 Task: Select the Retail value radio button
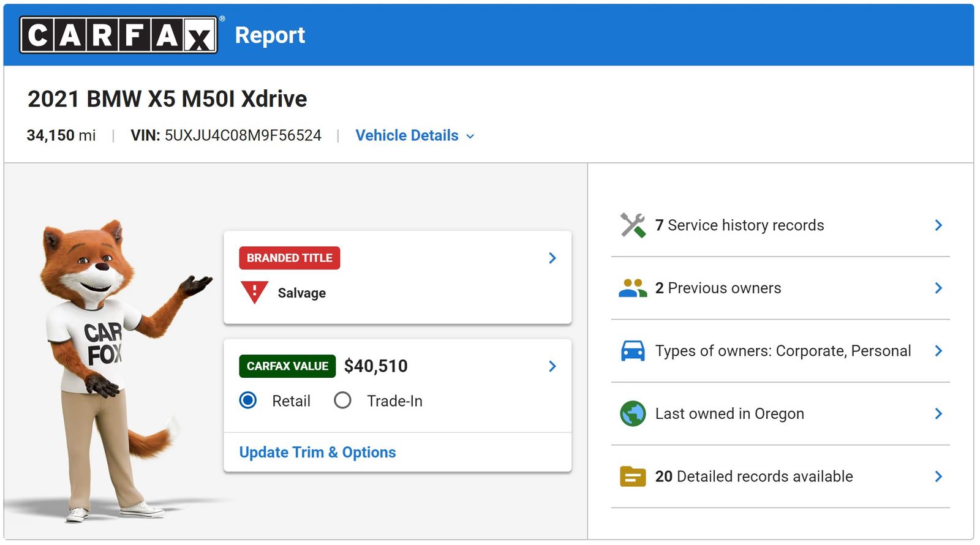(248, 400)
